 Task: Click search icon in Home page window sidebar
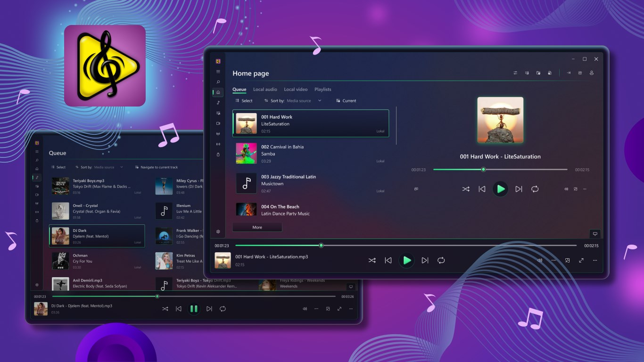218,82
